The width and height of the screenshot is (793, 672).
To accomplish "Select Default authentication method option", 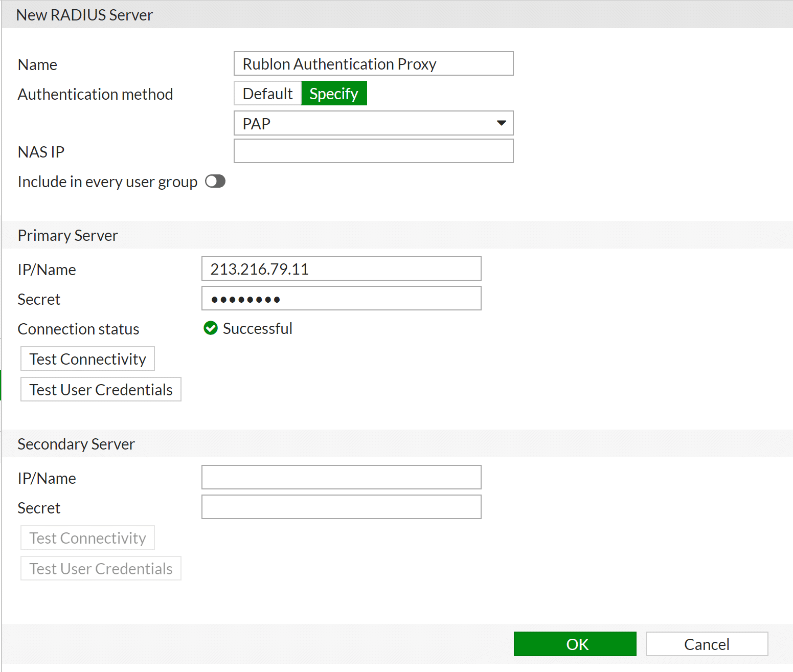I will point(267,94).
